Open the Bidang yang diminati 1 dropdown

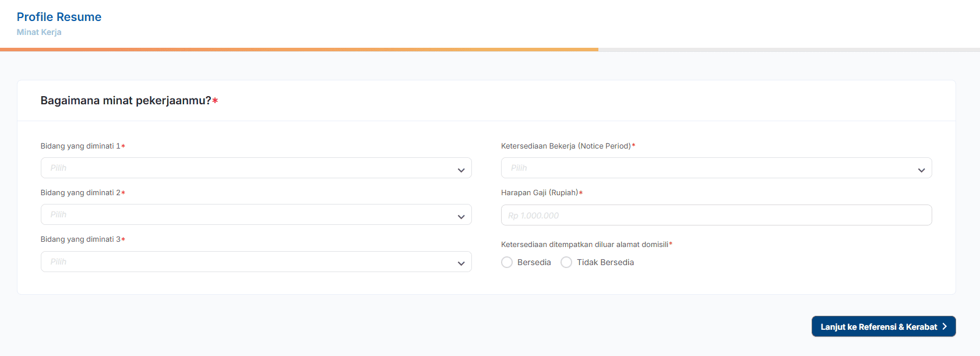pos(245,168)
